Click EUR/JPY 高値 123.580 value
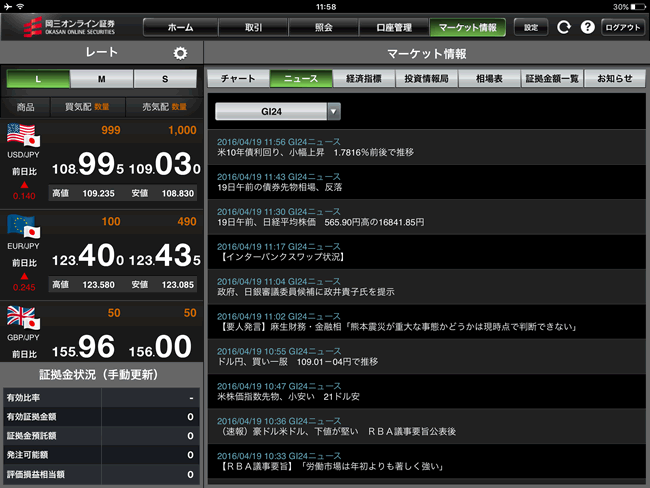The image size is (650, 488). click(98, 285)
